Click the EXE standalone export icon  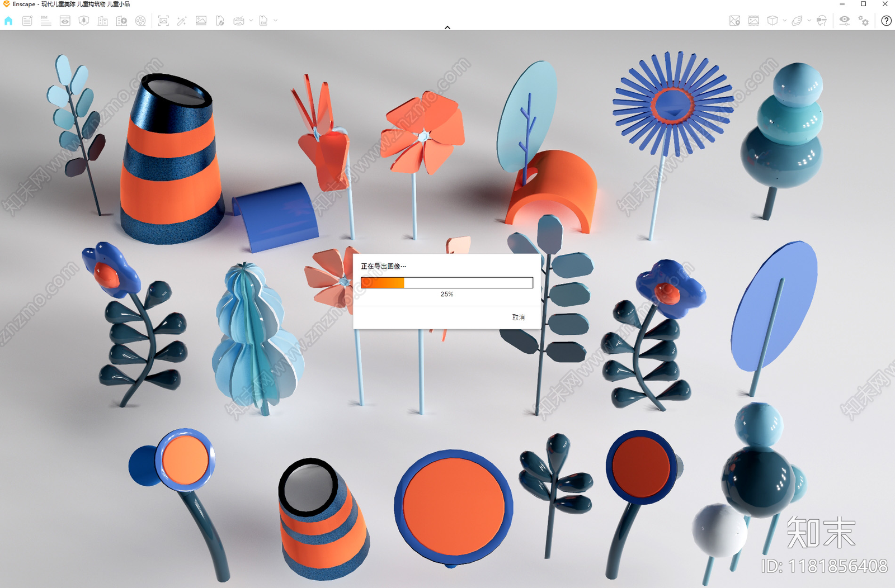click(x=263, y=21)
